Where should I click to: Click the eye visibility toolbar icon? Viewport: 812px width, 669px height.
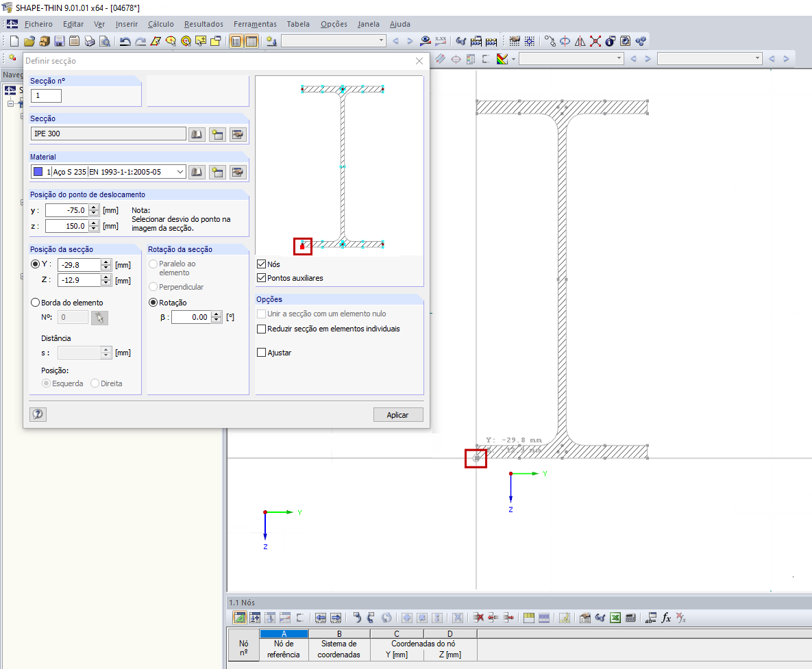tap(425, 41)
